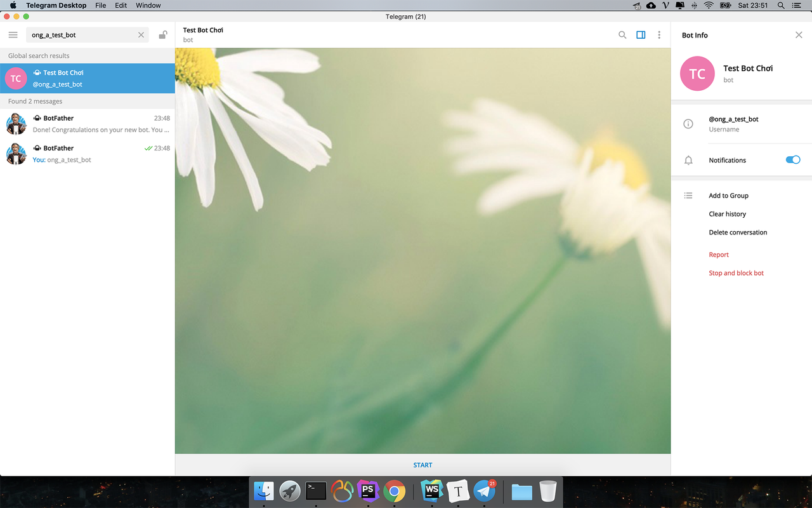Open PhpStorm from the Dock
Image resolution: width=812 pixels, height=508 pixels.
[x=368, y=491]
